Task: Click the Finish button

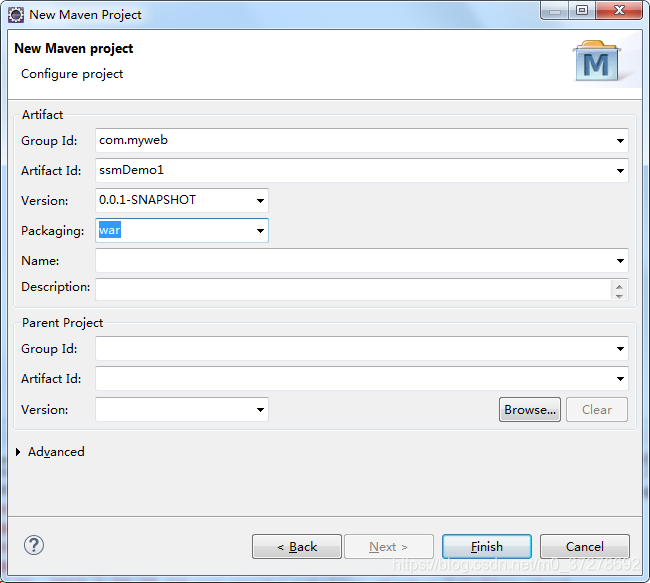Action: [x=487, y=547]
